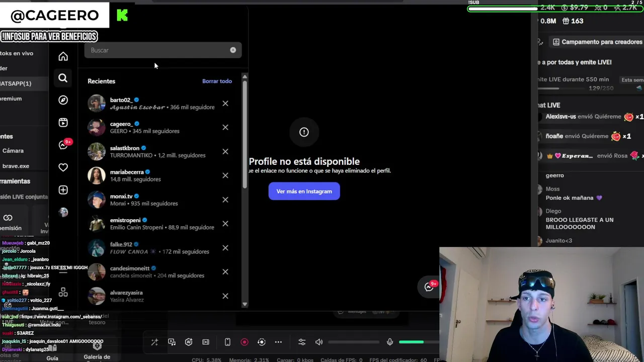The image size is (644, 362).
Task: Remove emistropeni from recents
Action: pos(225,224)
